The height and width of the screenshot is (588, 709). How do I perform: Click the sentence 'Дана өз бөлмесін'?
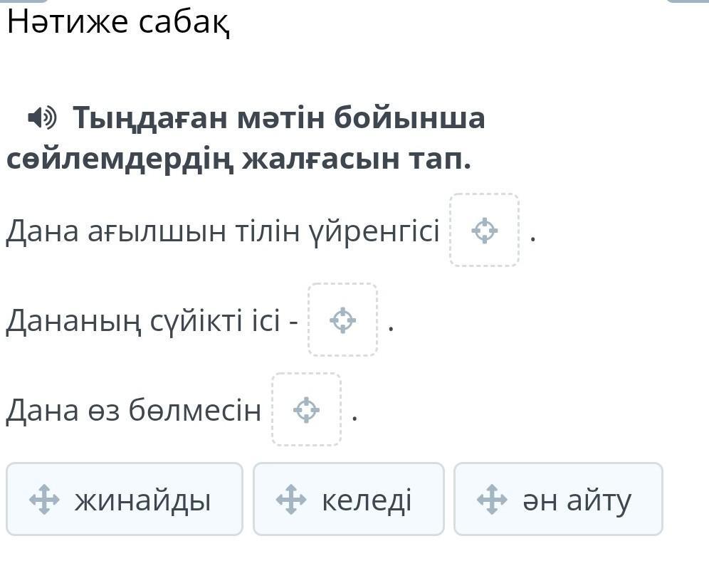pyautogui.click(x=133, y=410)
